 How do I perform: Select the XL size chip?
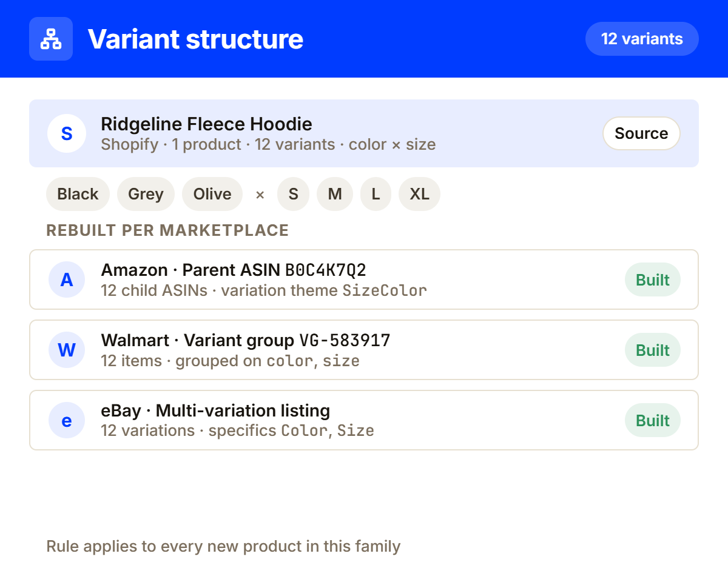point(419,194)
